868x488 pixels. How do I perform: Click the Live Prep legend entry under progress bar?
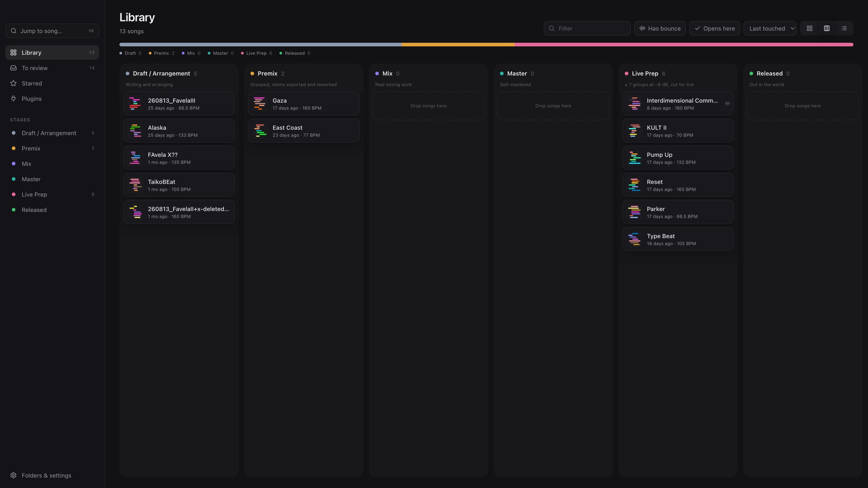click(x=257, y=53)
